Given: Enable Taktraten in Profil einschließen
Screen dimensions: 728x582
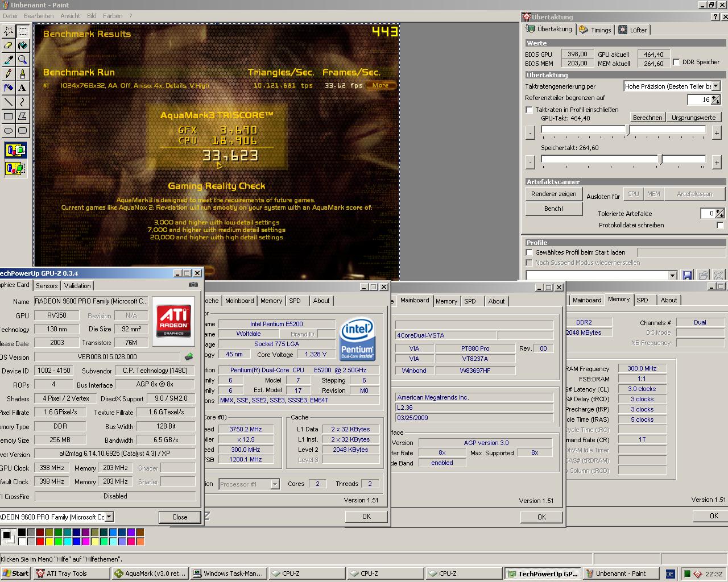Looking at the screenshot, I should coord(530,110).
